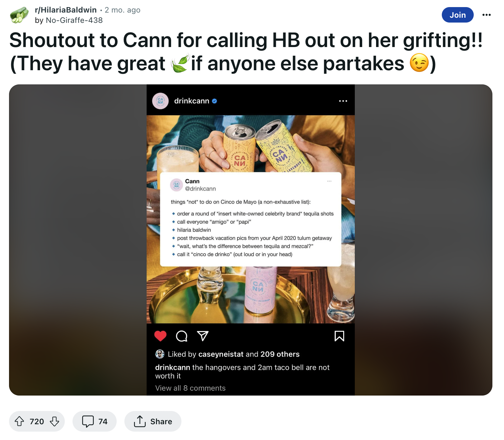Screen dimensions: 504x440
Task: Open the Instagram post three-dot menu
Action: (x=343, y=101)
